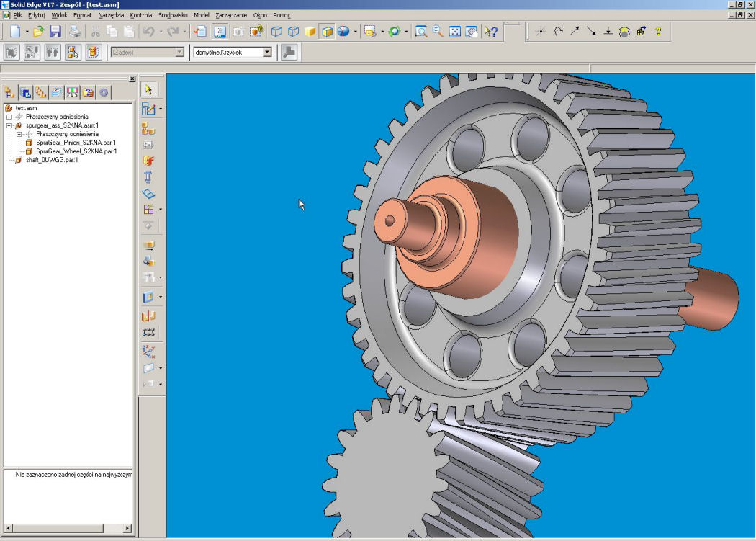756x541 pixels.
Task: Click the What's This help pointer icon
Action: 491,32
